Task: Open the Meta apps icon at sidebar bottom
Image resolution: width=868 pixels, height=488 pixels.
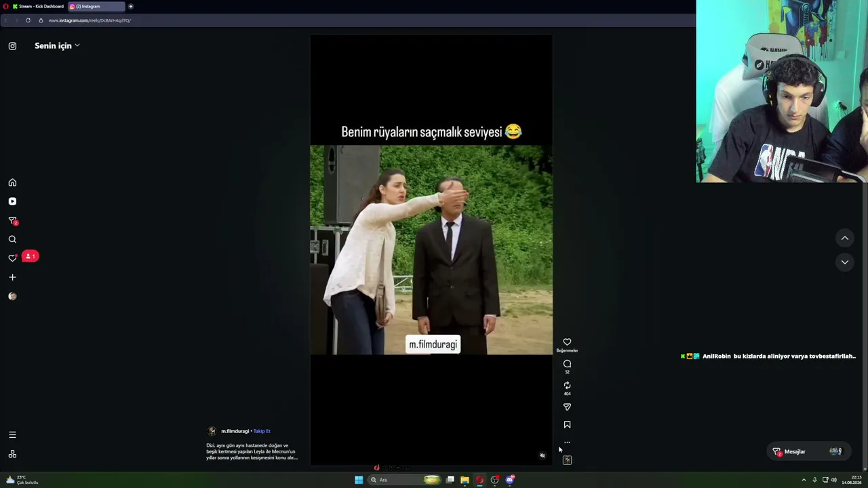Action: coord(12,454)
